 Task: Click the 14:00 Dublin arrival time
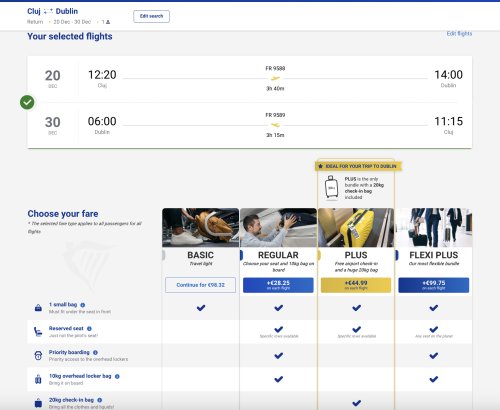point(448,75)
